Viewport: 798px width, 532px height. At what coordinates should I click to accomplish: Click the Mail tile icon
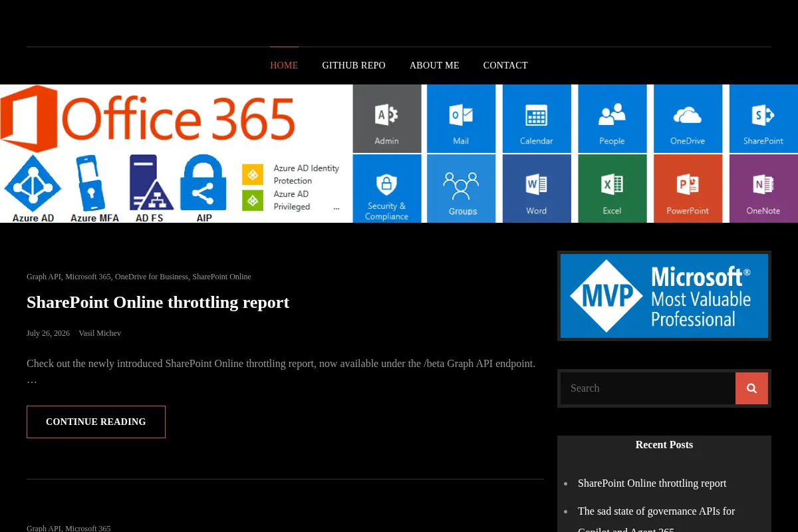click(x=461, y=114)
